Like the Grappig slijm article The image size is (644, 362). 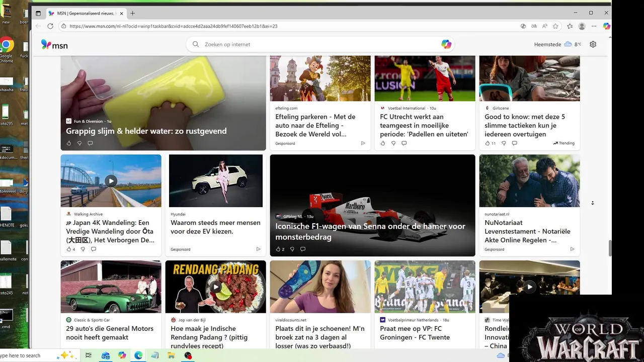(x=69, y=143)
